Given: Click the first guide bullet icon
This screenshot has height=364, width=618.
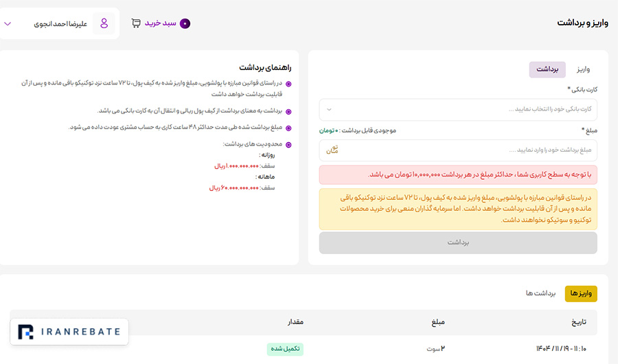Looking at the screenshot, I should [288, 84].
